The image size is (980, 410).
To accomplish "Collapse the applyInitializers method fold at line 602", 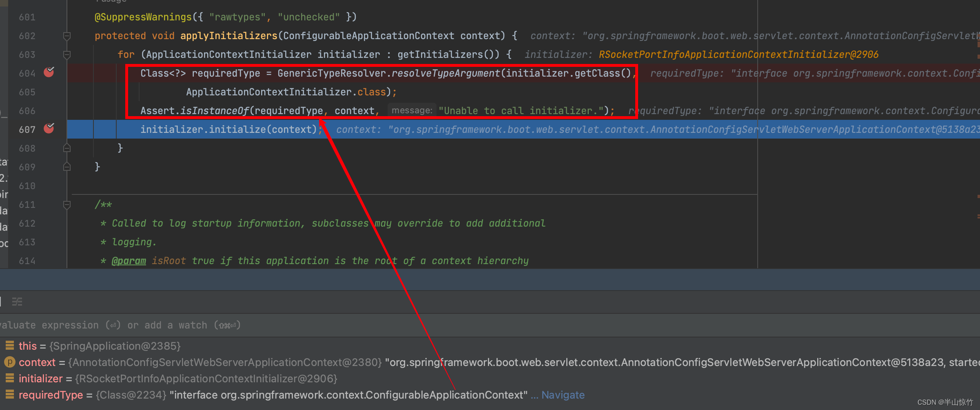I will tap(67, 36).
